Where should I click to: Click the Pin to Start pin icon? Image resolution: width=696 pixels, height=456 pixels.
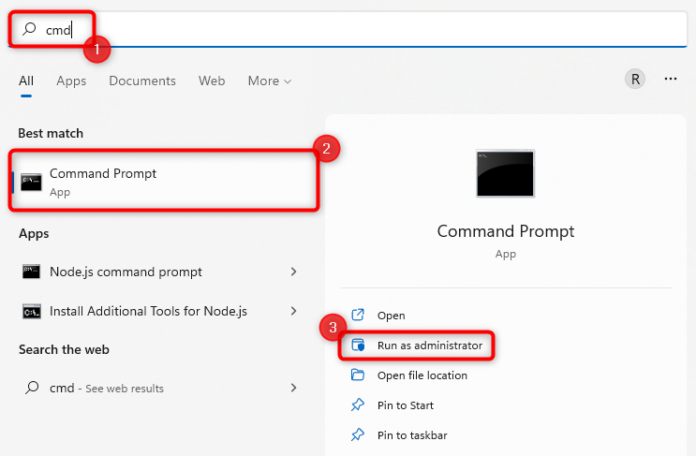coord(358,406)
